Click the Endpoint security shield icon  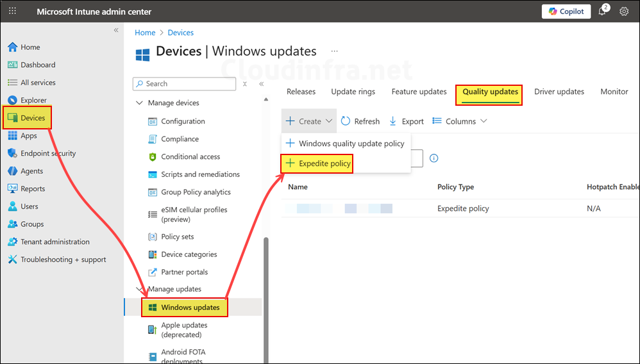pos(13,153)
